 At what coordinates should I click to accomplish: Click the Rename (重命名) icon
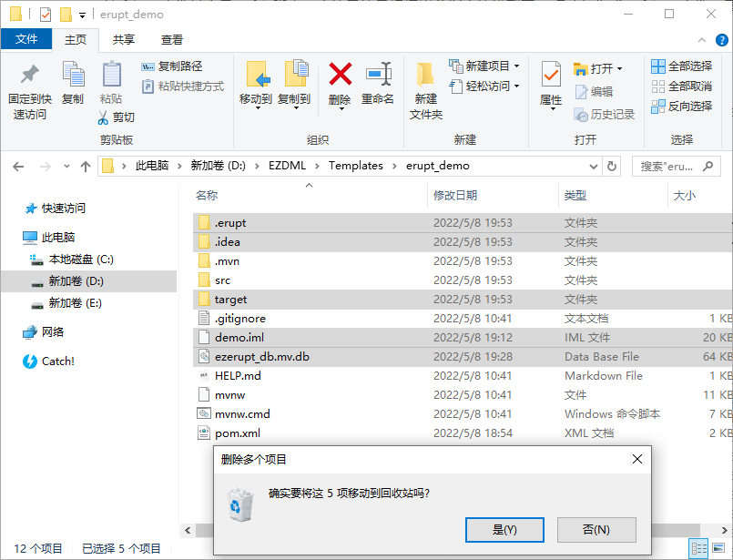[x=378, y=74]
